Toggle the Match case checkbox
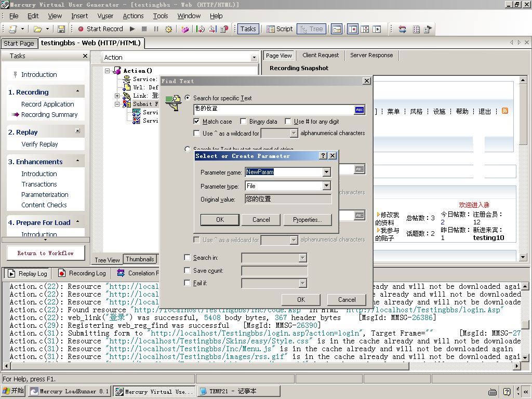This screenshot has width=532, height=399. coord(196,121)
